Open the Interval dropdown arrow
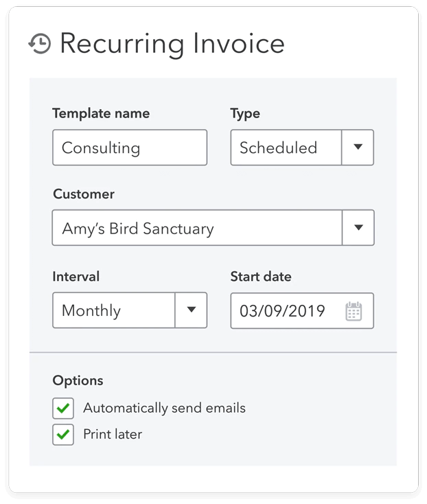This screenshot has height=504, width=427. (191, 310)
